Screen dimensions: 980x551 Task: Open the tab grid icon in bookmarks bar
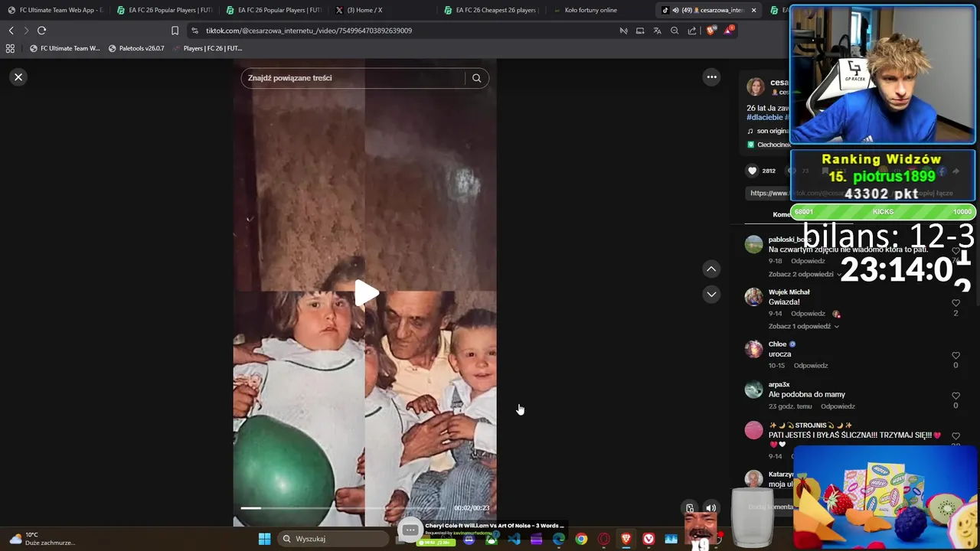coord(10,48)
